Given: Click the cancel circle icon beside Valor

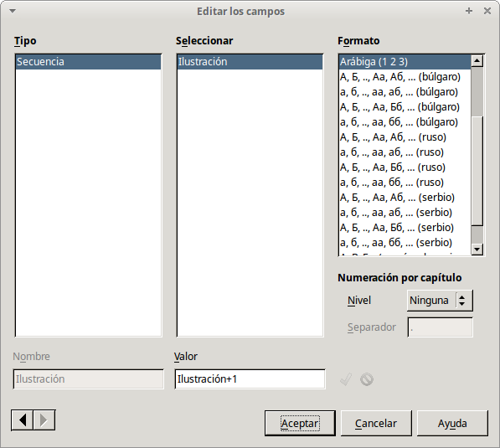Looking at the screenshot, I should 367,379.
